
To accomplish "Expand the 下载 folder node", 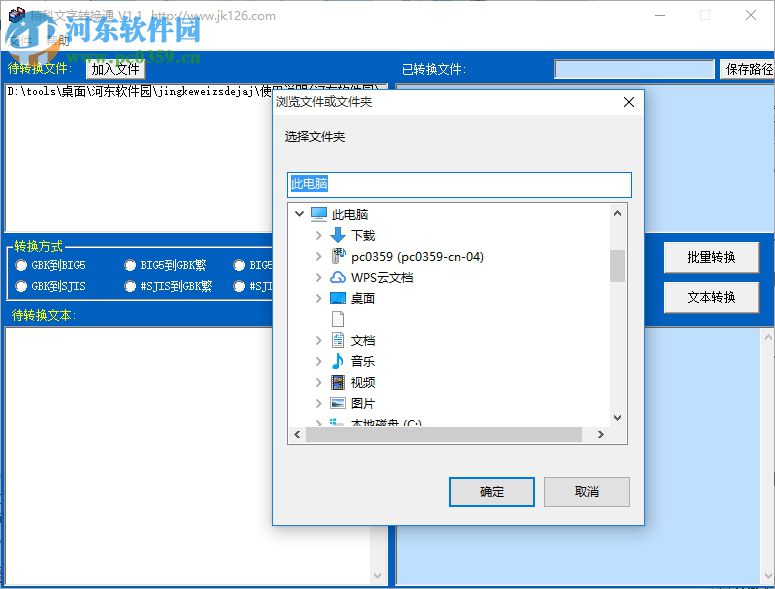I will (x=318, y=235).
